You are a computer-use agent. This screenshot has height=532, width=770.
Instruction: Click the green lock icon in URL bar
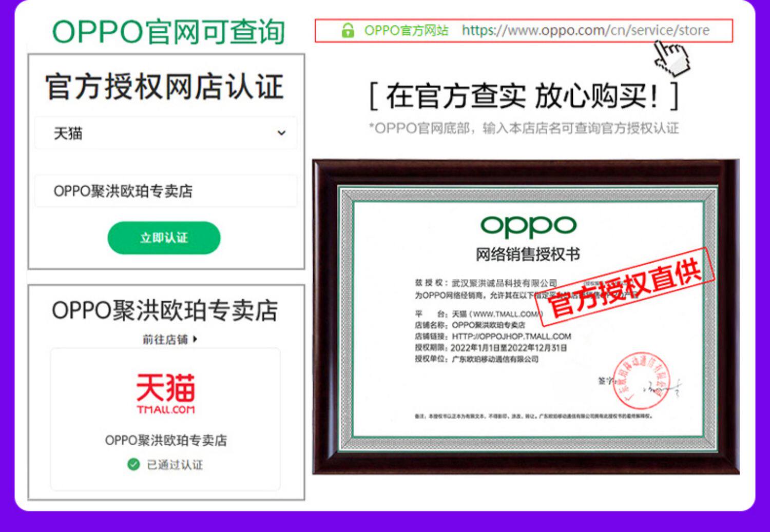coord(348,31)
